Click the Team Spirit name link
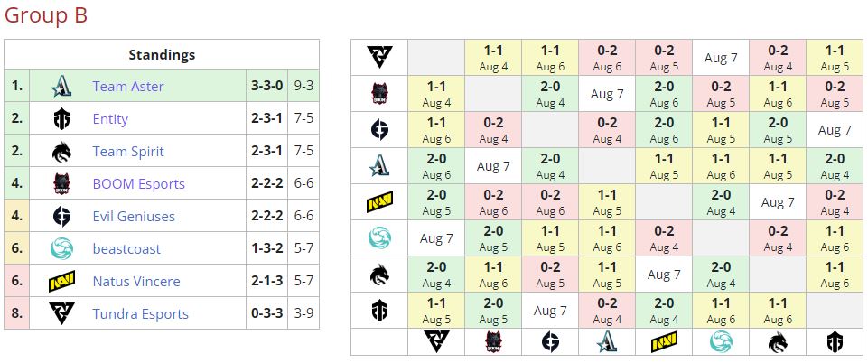Viewport: 868px width, 363px height. 130,152
